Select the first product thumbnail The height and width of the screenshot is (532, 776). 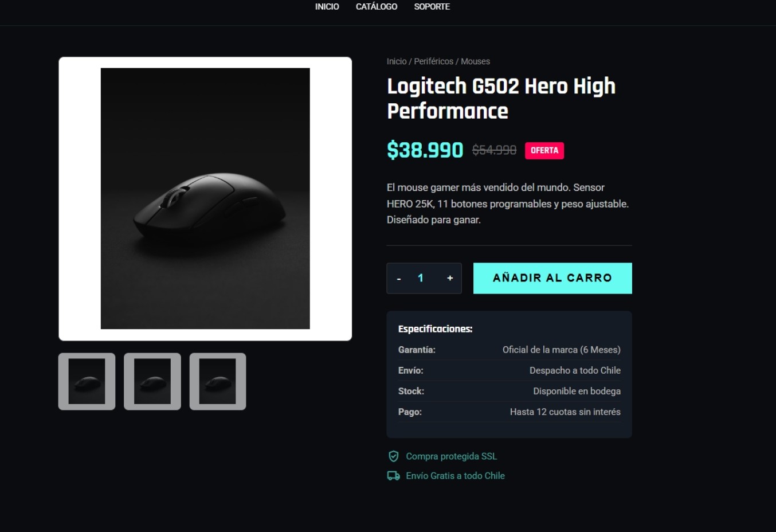86,381
